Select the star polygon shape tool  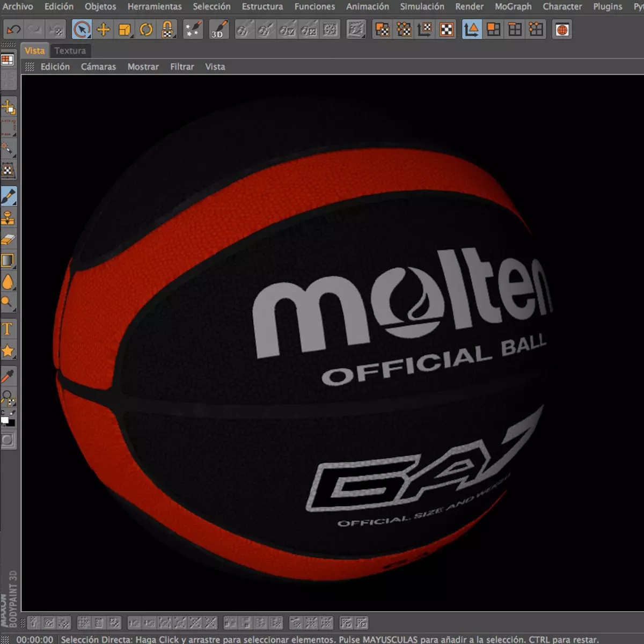click(x=8, y=351)
